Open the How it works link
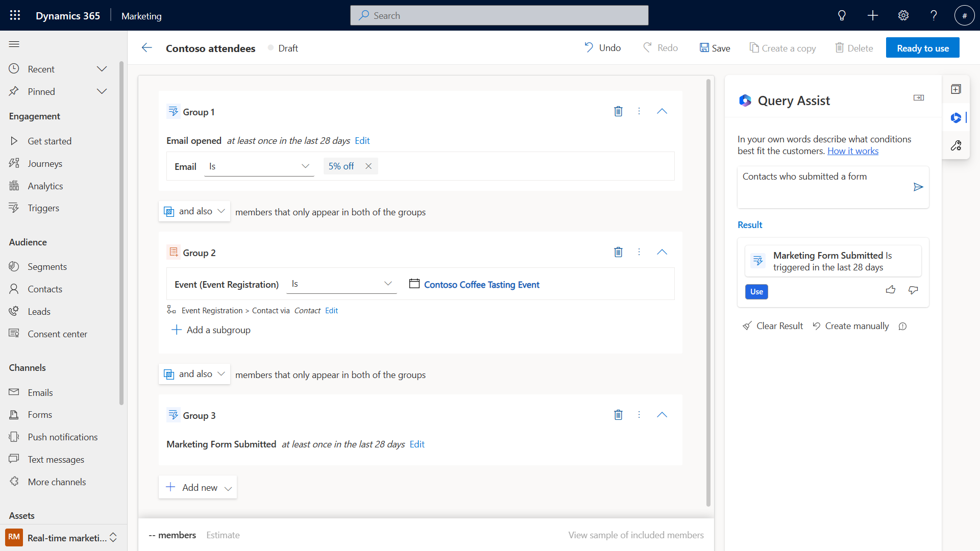The image size is (980, 551). point(852,151)
